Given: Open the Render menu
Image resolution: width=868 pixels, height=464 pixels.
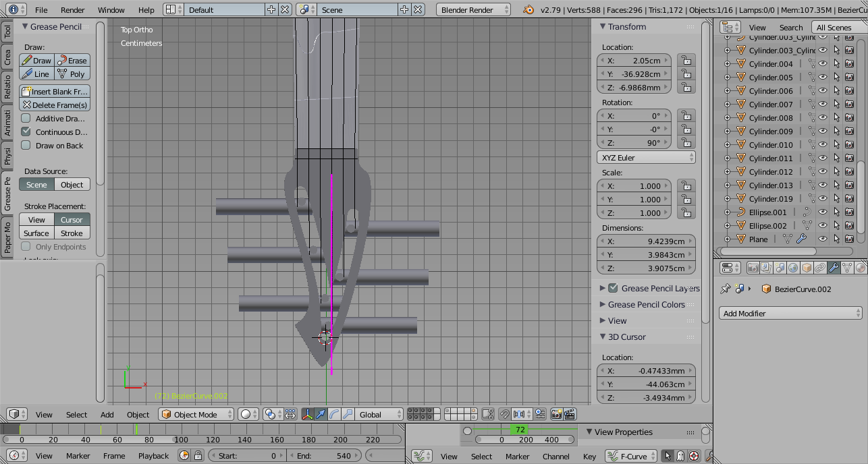Looking at the screenshot, I should pos(73,9).
